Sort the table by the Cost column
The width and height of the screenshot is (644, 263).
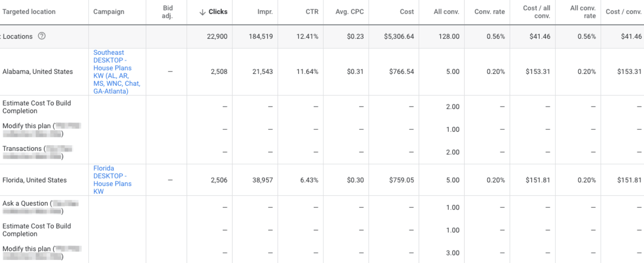pos(407,12)
